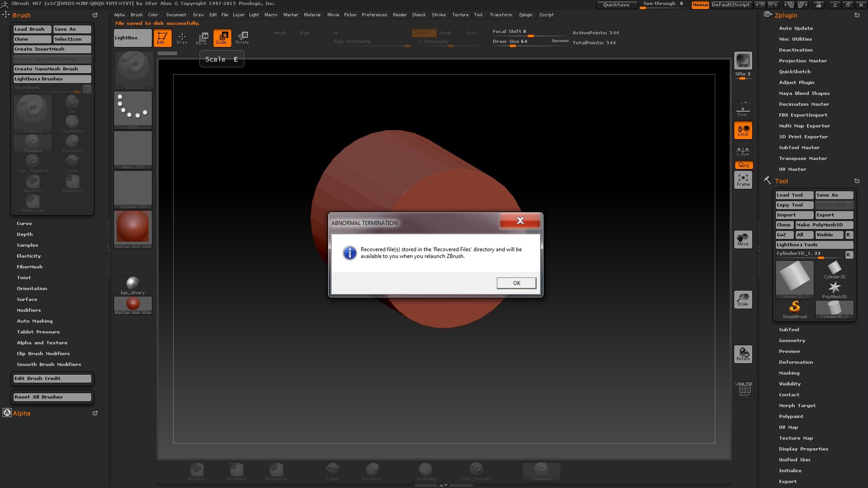The width and height of the screenshot is (868, 488).
Task: Toggle Zsub mode
Action: (445, 33)
